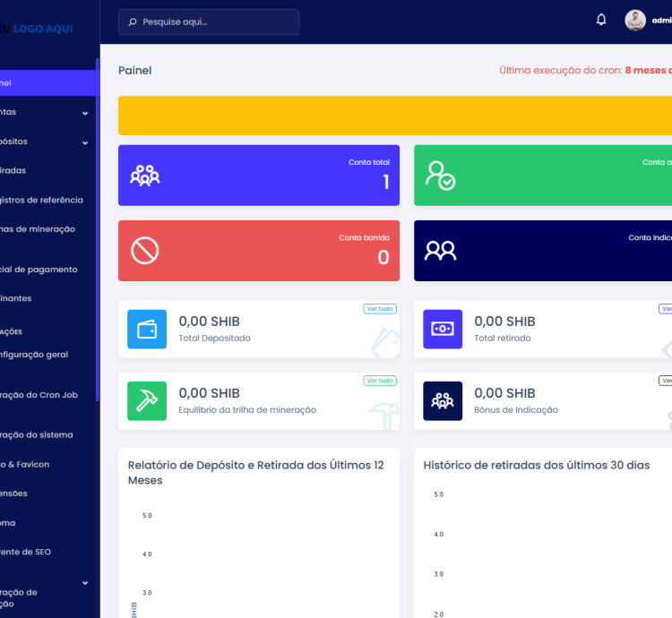Open the admin profile avatar
The image size is (672, 618).
coord(635,21)
